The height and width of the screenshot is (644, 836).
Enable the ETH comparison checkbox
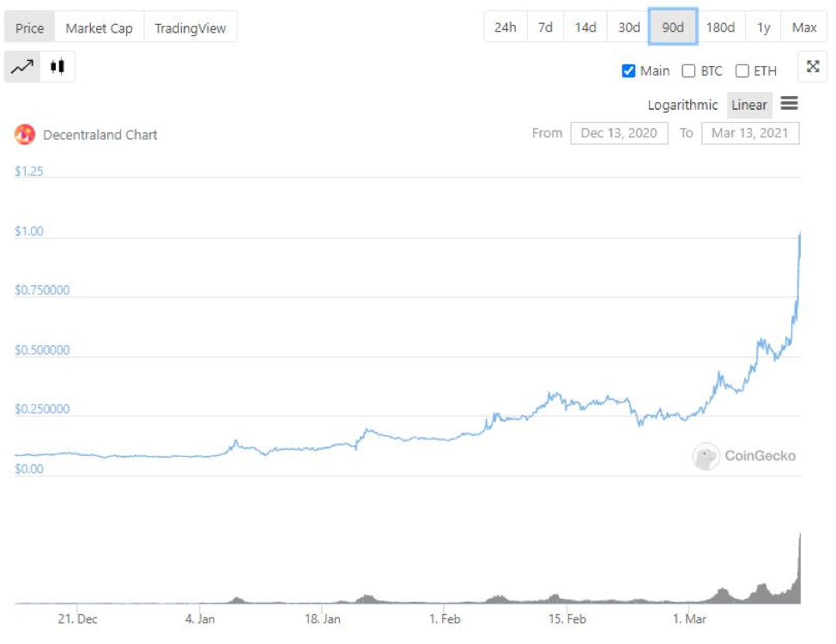(742, 71)
